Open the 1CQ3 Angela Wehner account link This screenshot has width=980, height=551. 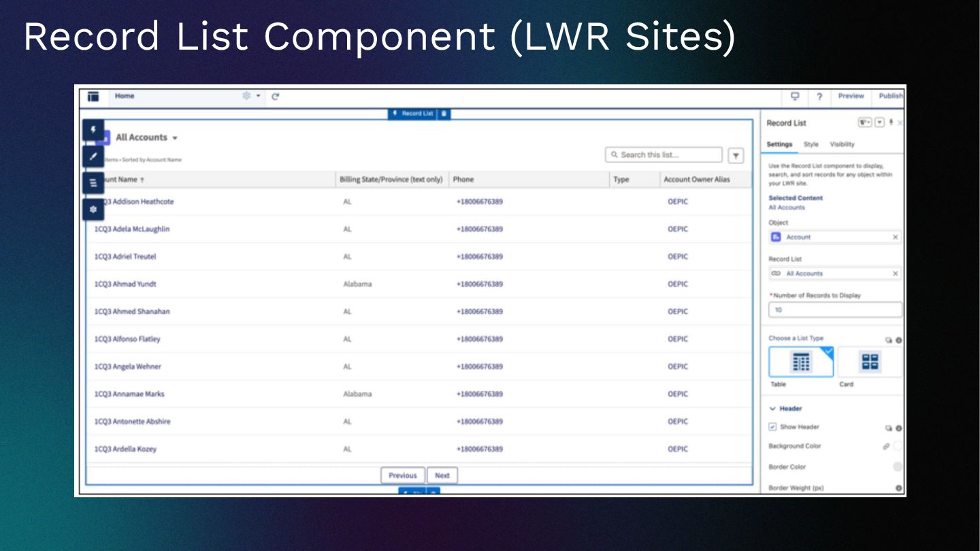pyautogui.click(x=128, y=367)
